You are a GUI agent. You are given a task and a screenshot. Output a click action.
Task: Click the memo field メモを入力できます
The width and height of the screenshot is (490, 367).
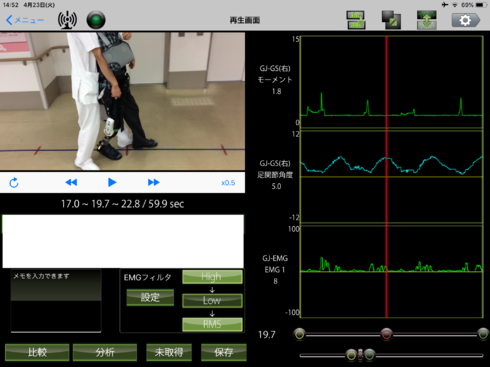(56, 301)
